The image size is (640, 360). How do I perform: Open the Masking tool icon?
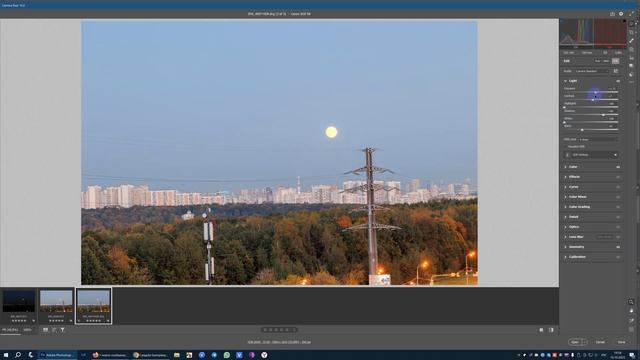coord(631,49)
